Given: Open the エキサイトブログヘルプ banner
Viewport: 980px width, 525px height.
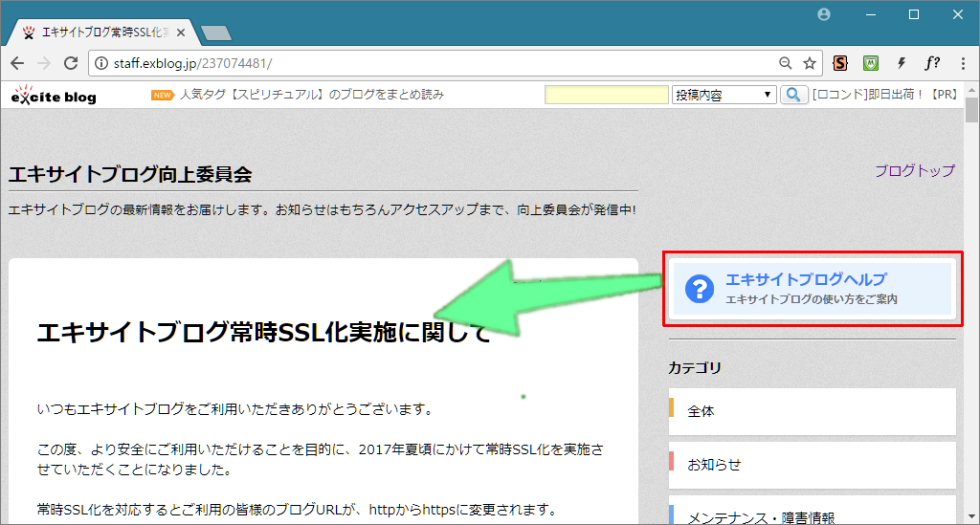Looking at the screenshot, I should click(813, 289).
